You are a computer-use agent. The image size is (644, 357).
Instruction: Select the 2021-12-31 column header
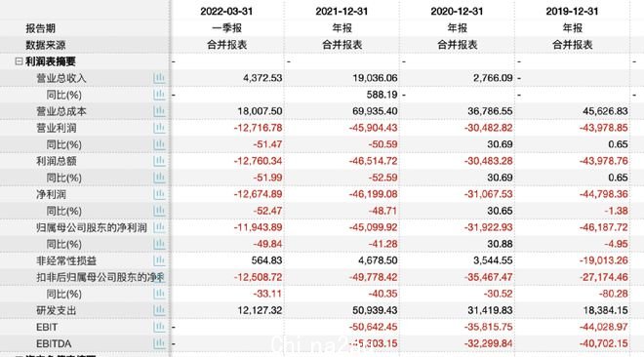342,11
